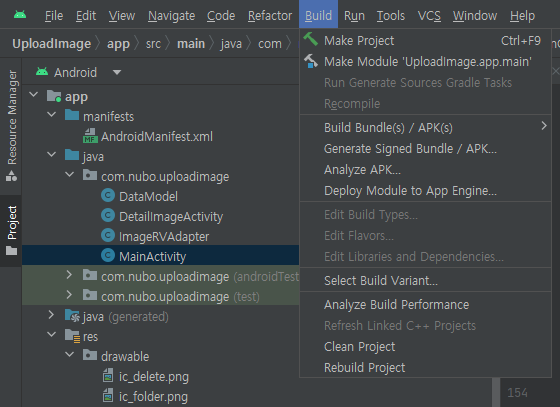Click the Android view icon in project panel
The height and width of the screenshot is (407, 560).
coord(42,72)
